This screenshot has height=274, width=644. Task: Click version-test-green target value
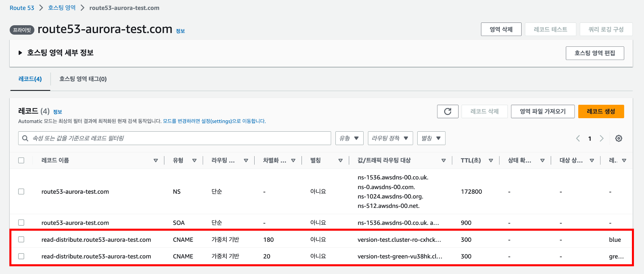tap(400, 256)
